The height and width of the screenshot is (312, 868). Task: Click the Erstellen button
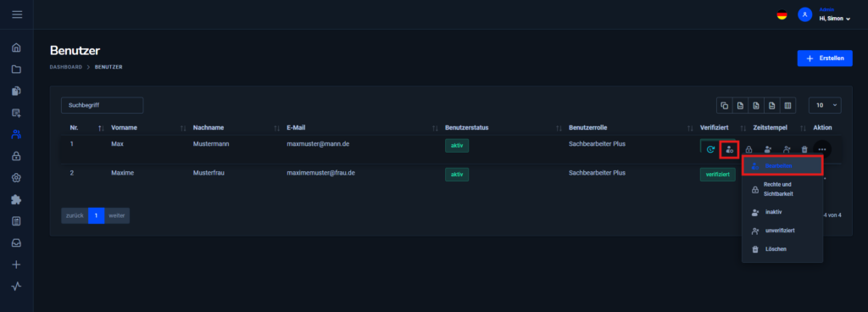pyautogui.click(x=825, y=58)
